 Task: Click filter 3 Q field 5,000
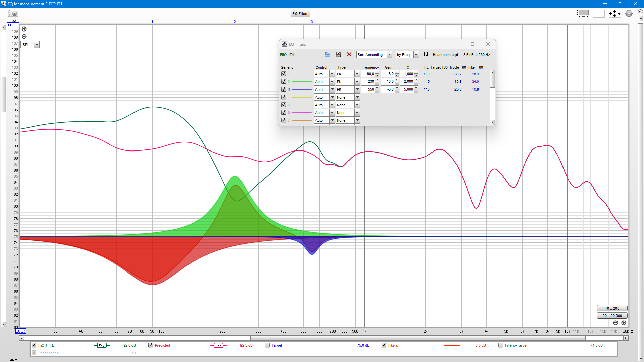(407, 89)
